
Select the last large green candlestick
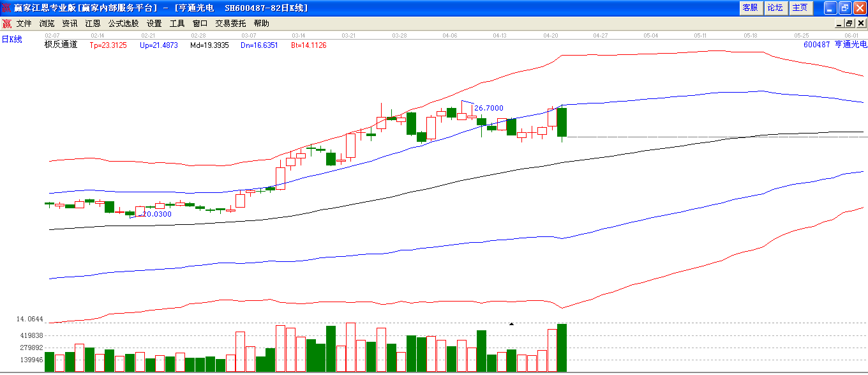pyautogui.click(x=562, y=123)
